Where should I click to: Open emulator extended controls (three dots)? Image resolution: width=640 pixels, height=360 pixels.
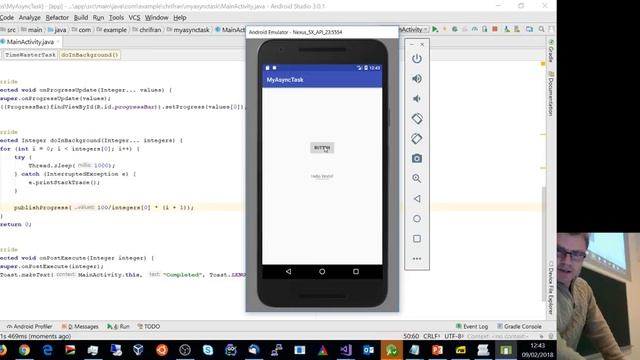pyautogui.click(x=417, y=258)
